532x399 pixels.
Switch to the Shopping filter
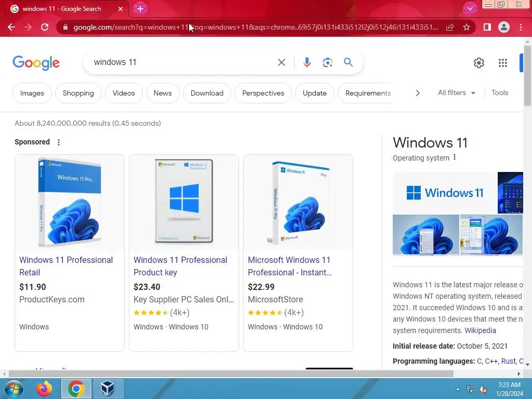[78, 93]
